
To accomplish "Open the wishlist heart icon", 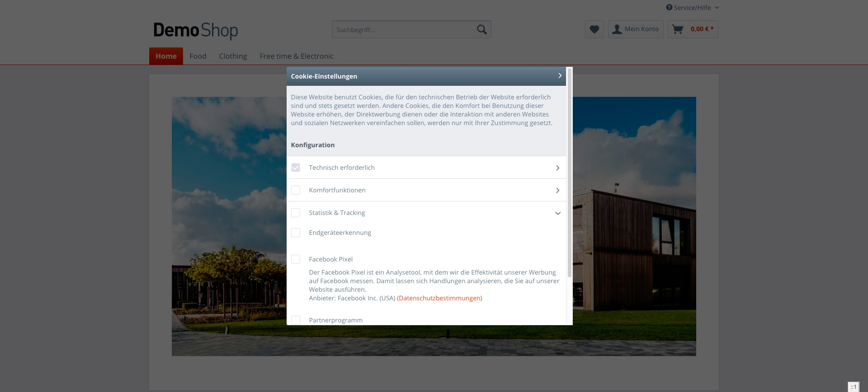I will 594,29.
